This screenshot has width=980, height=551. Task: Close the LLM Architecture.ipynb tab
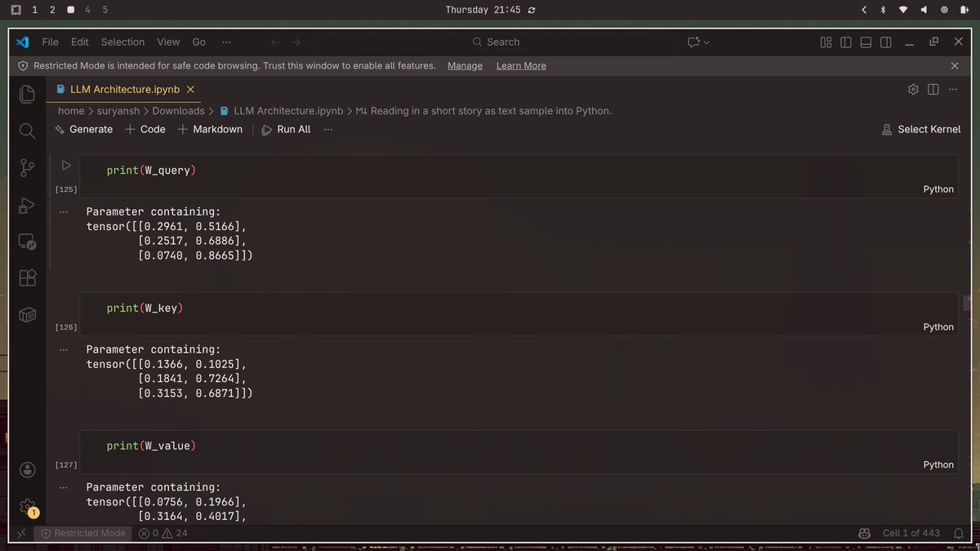[190, 89]
